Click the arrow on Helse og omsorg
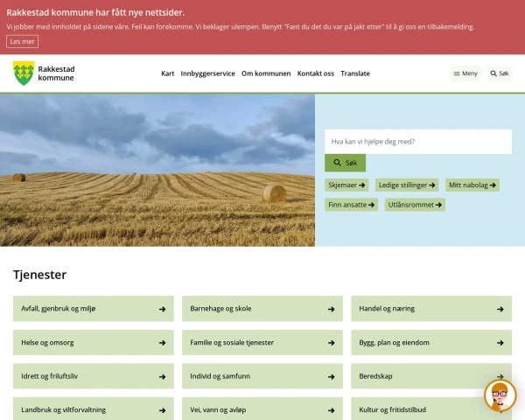The height and width of the screenshot is (420, 525). click(162, 342)
